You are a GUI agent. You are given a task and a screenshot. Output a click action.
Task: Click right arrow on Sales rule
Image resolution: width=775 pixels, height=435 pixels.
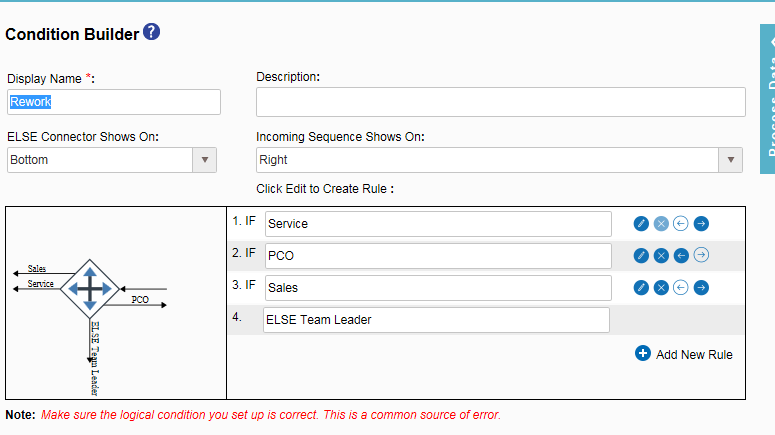(x=701, y=288)
